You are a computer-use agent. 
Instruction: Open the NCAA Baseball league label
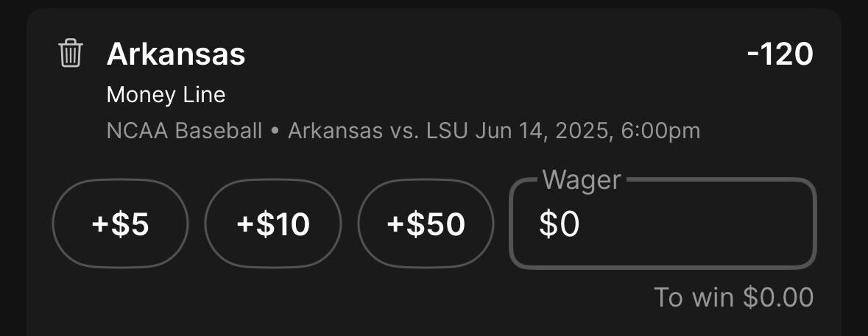coord(184,131)
